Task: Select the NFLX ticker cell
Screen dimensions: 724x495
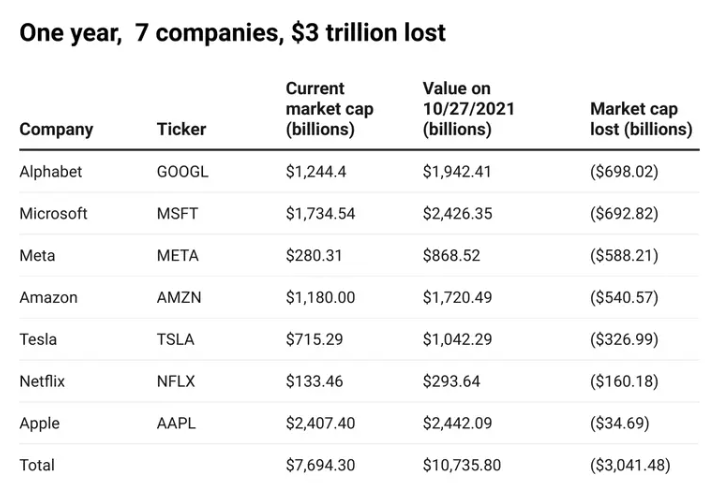Action: pyautogui.click(x=177, y=381)
